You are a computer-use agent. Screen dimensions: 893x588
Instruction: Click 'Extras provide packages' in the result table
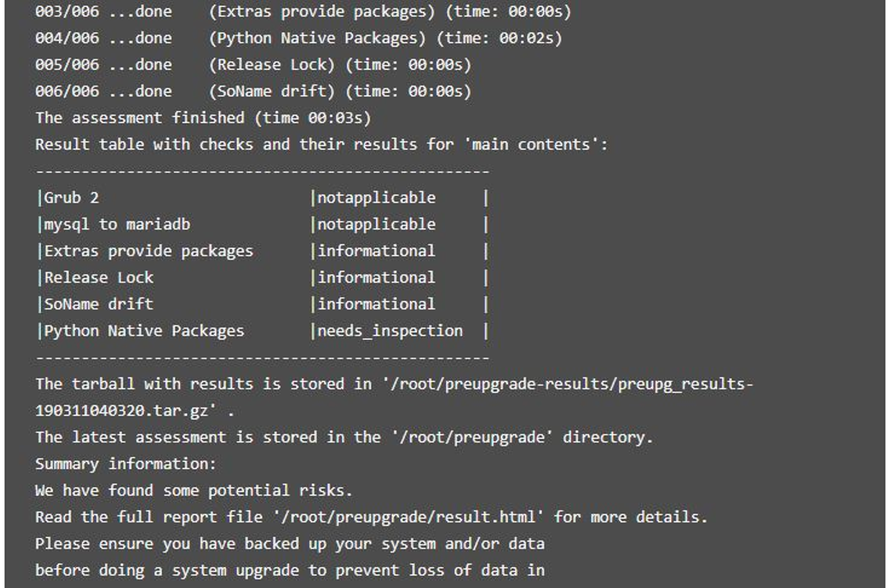149,251
